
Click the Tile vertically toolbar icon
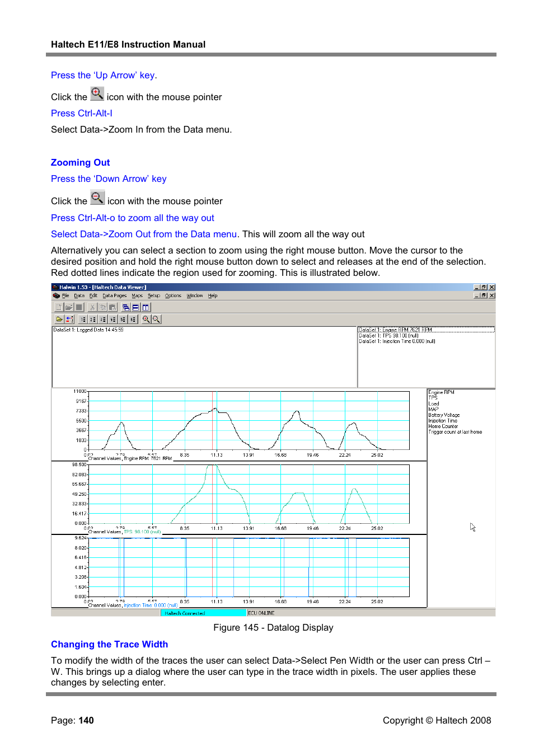146,307
